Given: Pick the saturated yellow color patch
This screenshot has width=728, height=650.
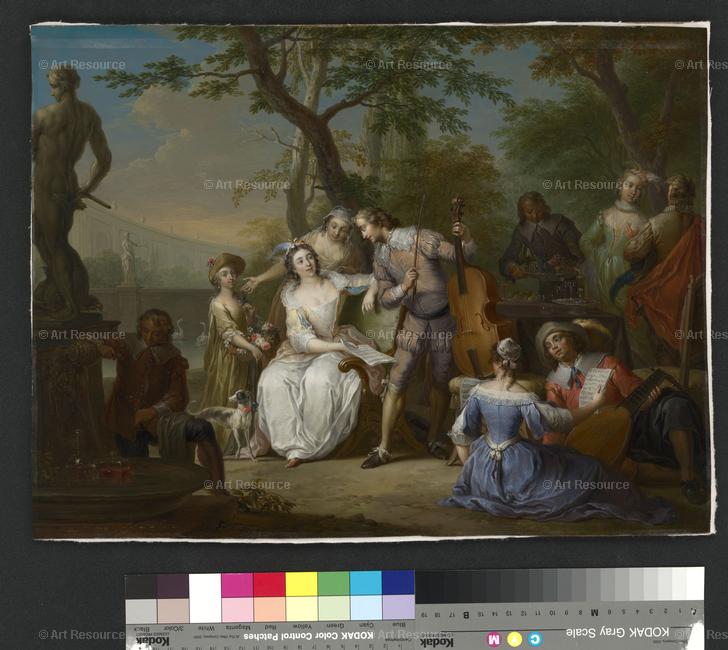Looking at the screenshot, I should point(301,584).
